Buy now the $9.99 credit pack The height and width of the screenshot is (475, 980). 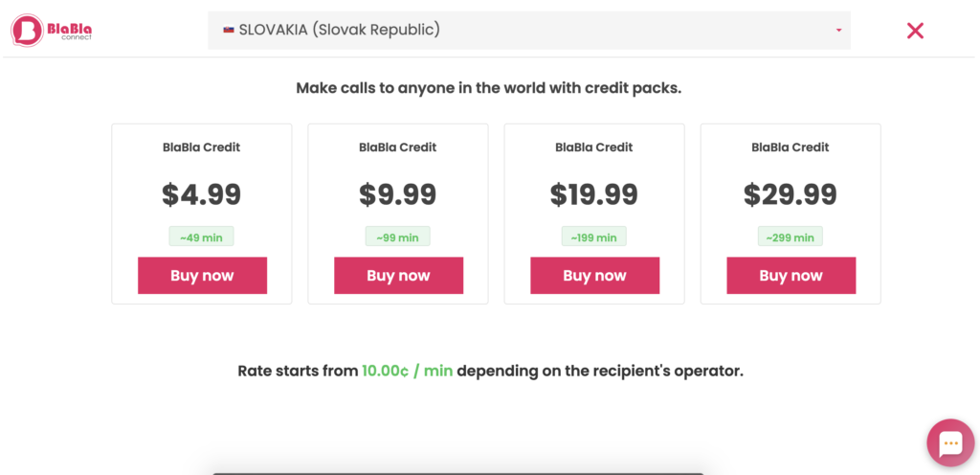pos(398,276)
